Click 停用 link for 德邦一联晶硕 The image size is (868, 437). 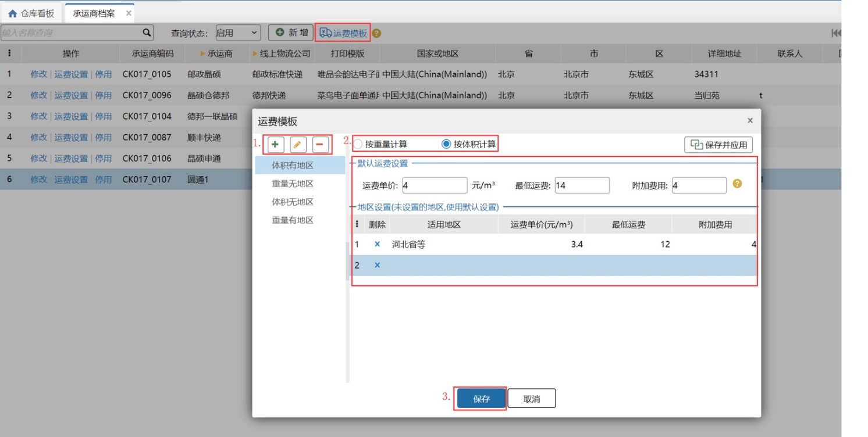click(x=103, y=116)
